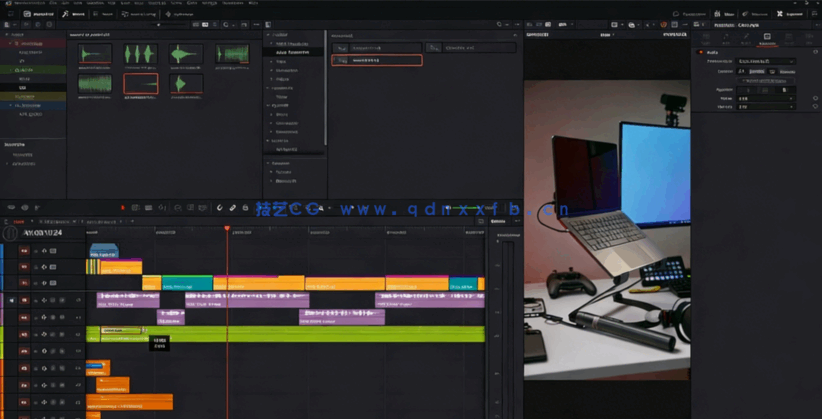This screenshot has width=822, height=419.
Task: Select the red-highlighted bin in the left tree
Action: click(33, 44)
